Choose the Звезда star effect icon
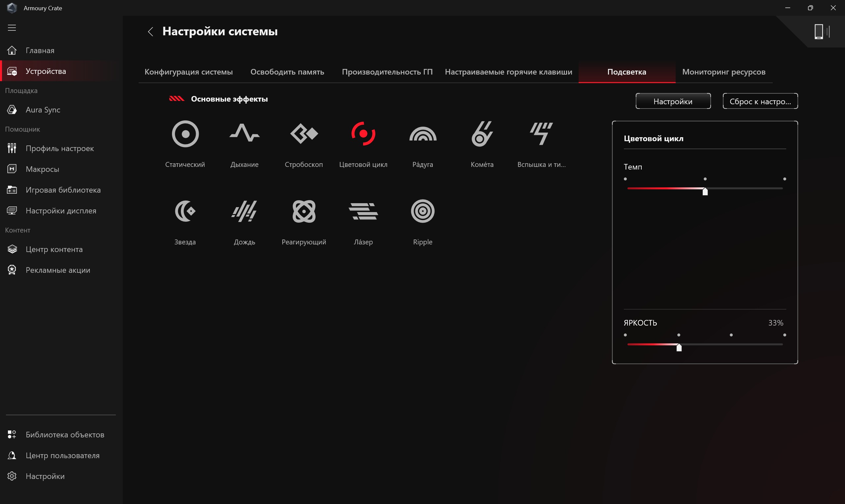This screenshot has width=845, height=504. (x=185, y=211)
